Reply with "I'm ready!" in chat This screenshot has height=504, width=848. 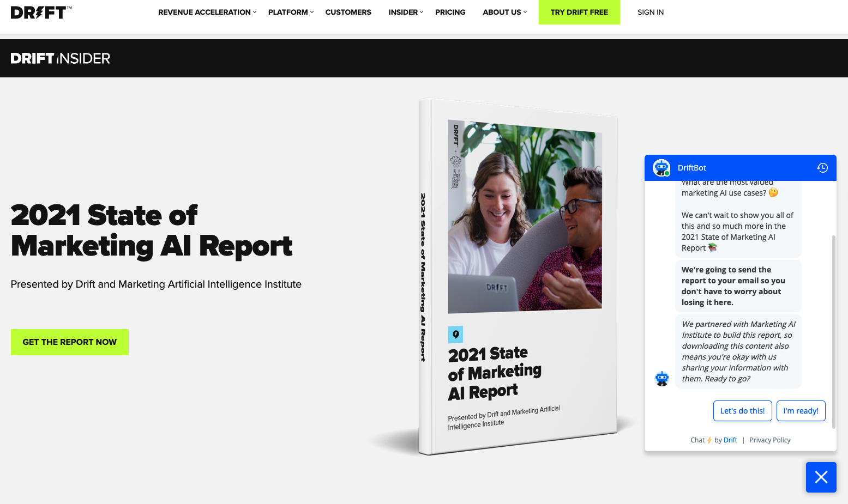801,411
